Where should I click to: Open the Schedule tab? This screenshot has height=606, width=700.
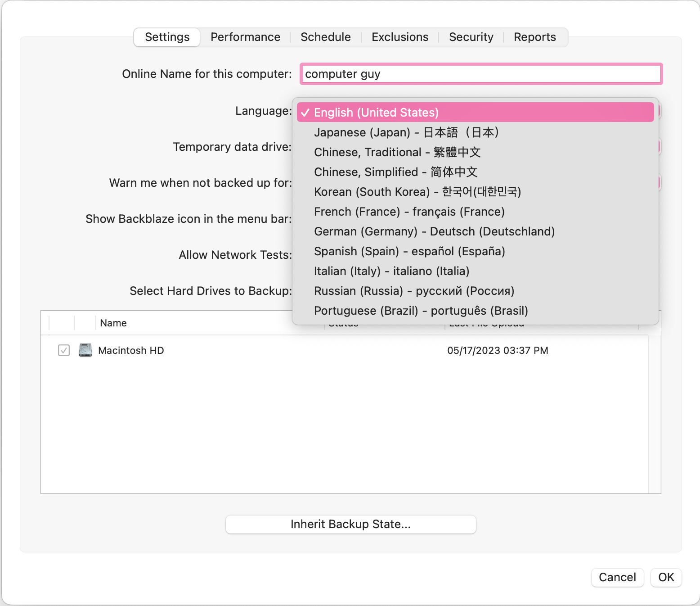point(326,37)
